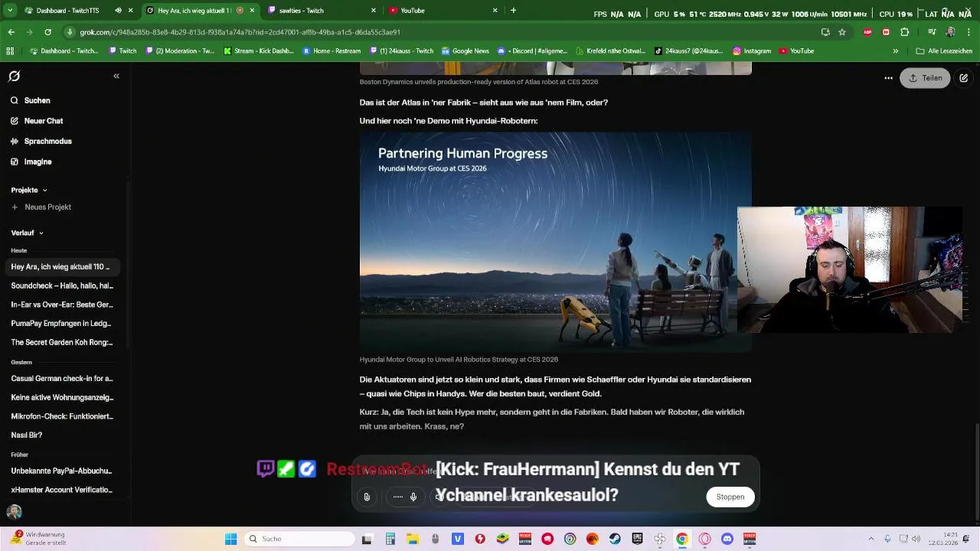Open user profile avatar in sidebar
980x551 pixels.
tap(14, 512)
